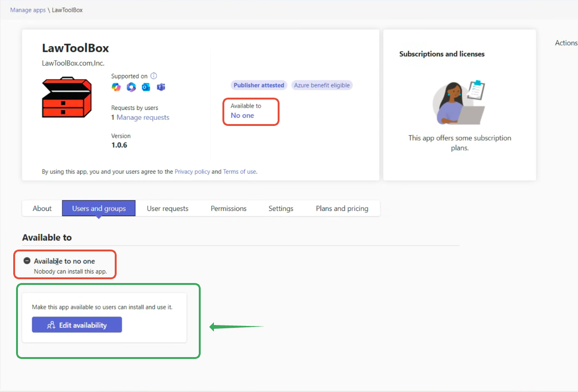The image size is (578, 392).
Task: Open the Permissions tab
Action: tap(229, 209)
